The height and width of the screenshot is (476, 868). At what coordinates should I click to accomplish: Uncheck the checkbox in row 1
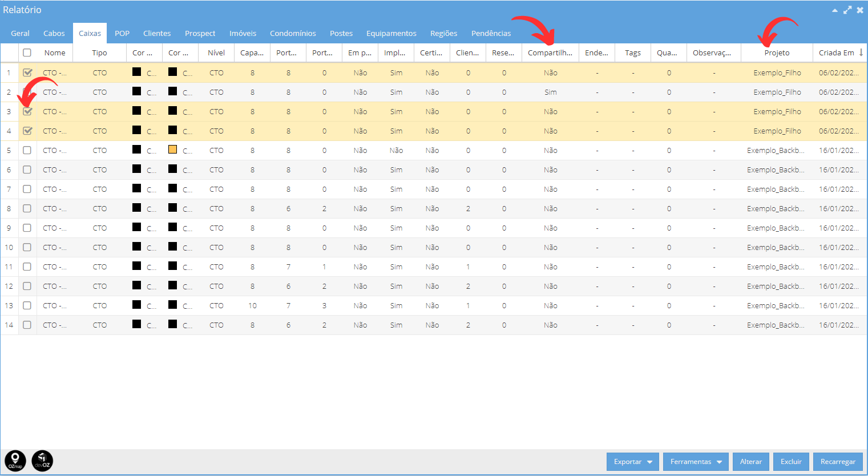pyautogui.click(x=27, y=72)
